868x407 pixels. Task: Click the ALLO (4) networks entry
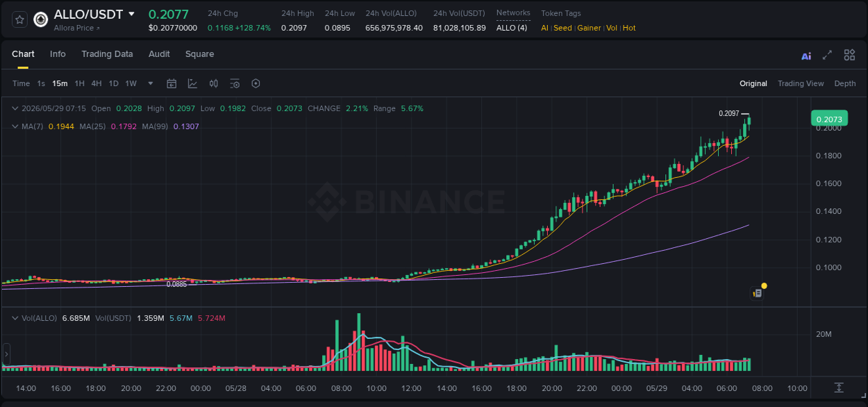pyautogui.click(x=512, y=28)
